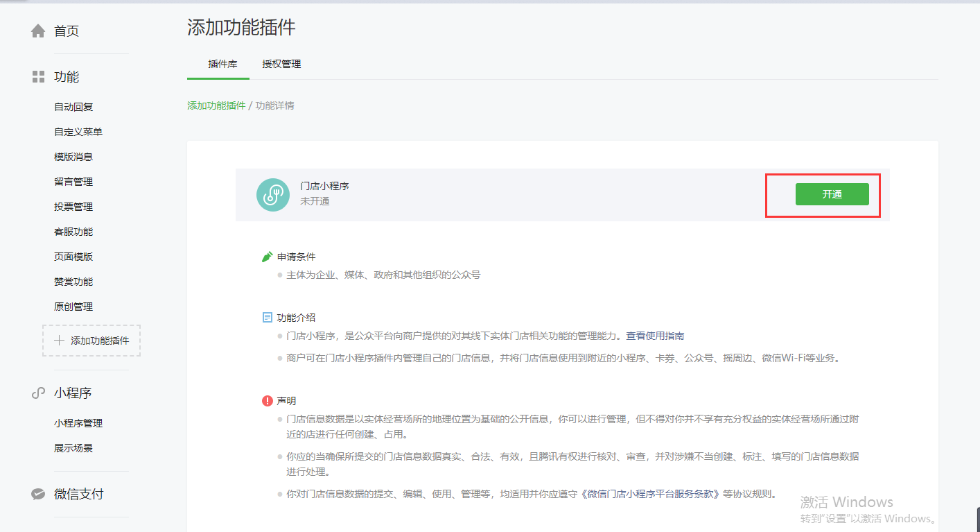The image size is (980, 532).
Task: Open 自定义菜单 in the sidebar
Action: tap(78, 132)
